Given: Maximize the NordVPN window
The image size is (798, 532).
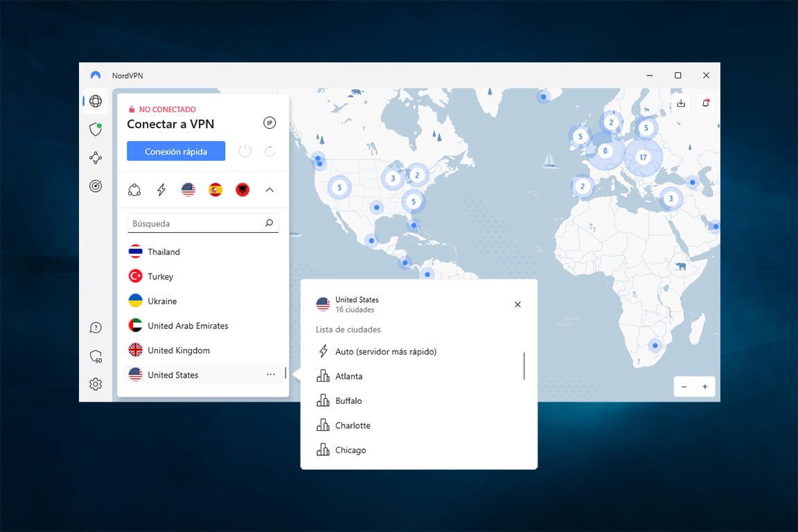Looking at the screenshot, I should pos(678,76).
